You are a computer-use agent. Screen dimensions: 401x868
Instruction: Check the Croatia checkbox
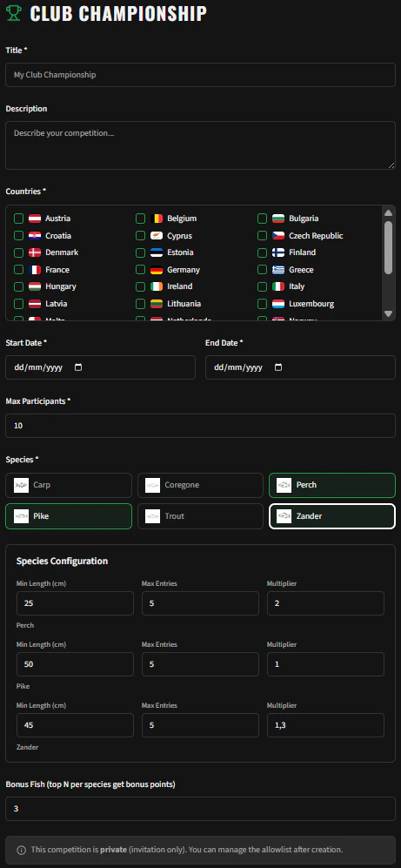click(19, 236)
